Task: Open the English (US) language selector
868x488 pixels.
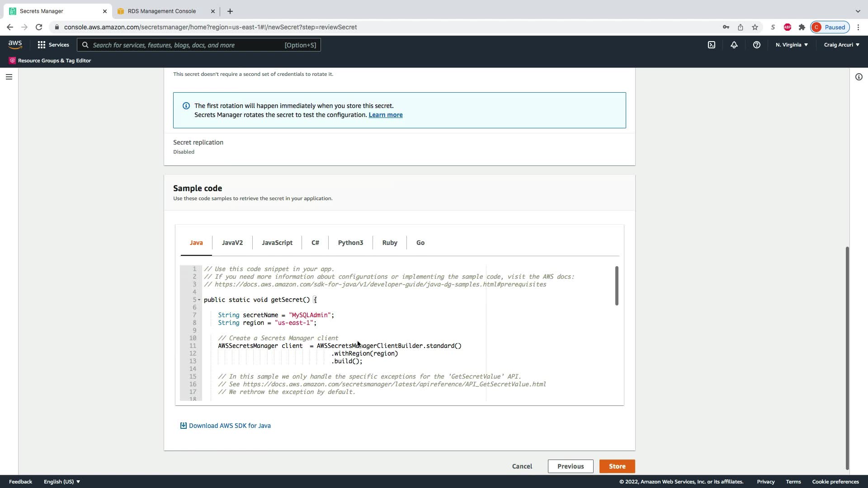Action: click(61, 482)
